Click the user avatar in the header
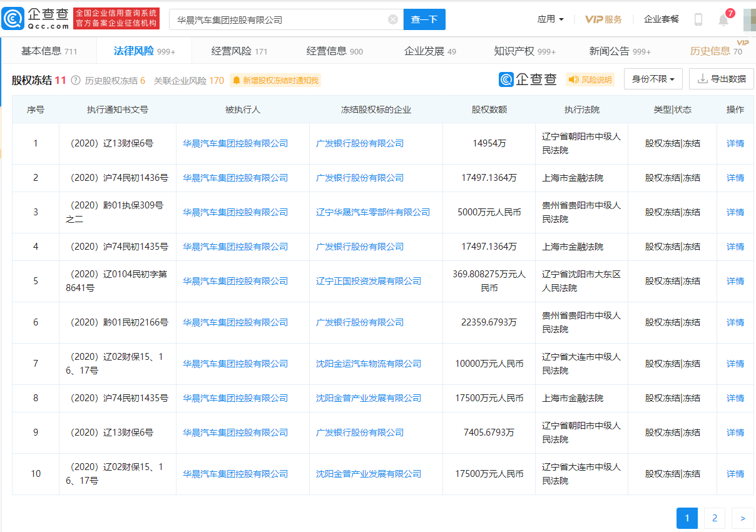The height and width of the screenshot is (532, 756). [748, 19]
